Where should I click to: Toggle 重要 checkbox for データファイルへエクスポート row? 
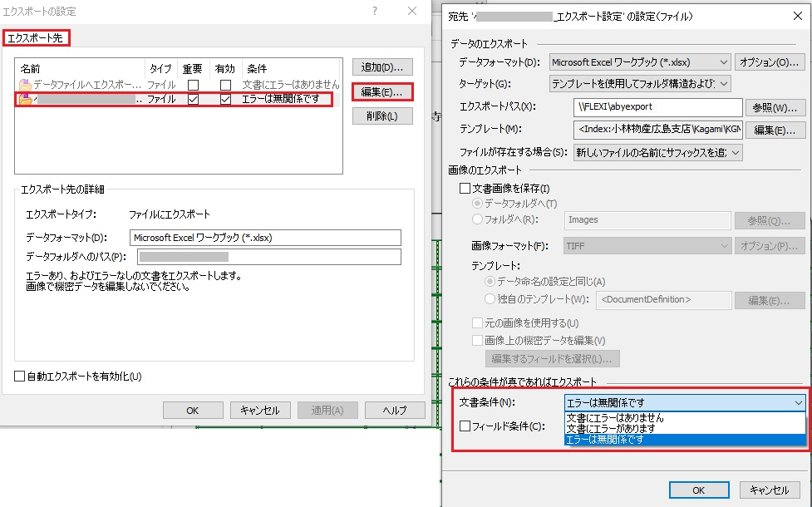click(193, 85)
